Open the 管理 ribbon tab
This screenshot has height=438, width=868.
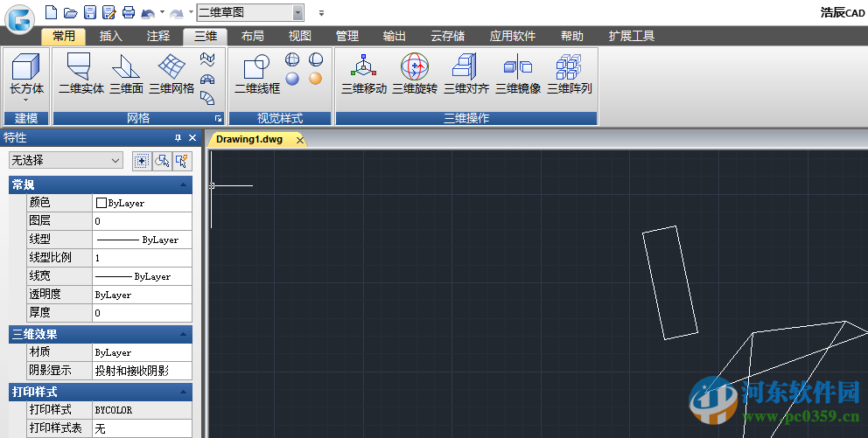click(347, 37)
